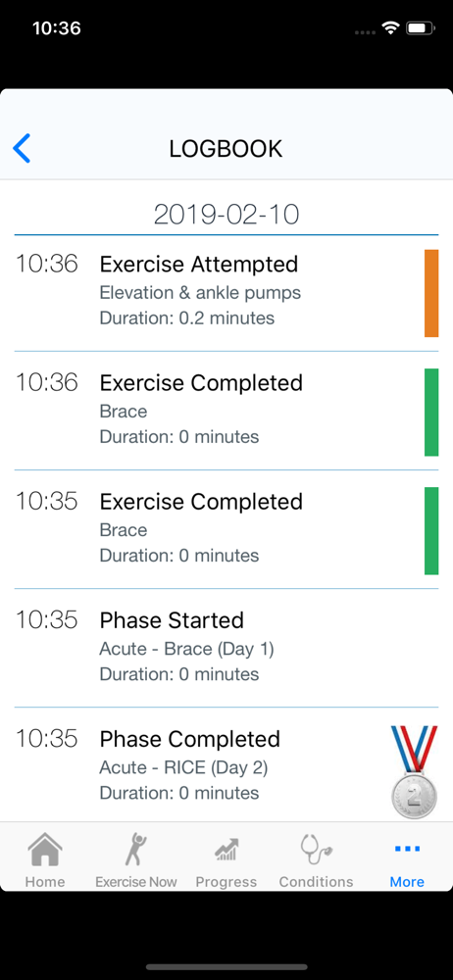Tap the 2019-02-10 date header
Image resolution: width=453 pixels, height=980 pixels.
tap(226, 215)
